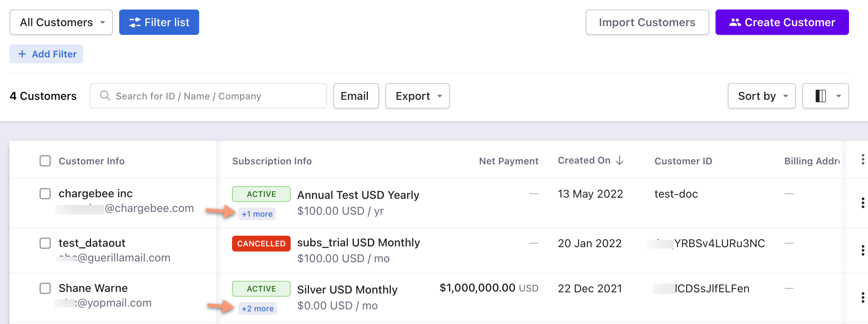Click the Created On sort arrow icon

[620, 160]
